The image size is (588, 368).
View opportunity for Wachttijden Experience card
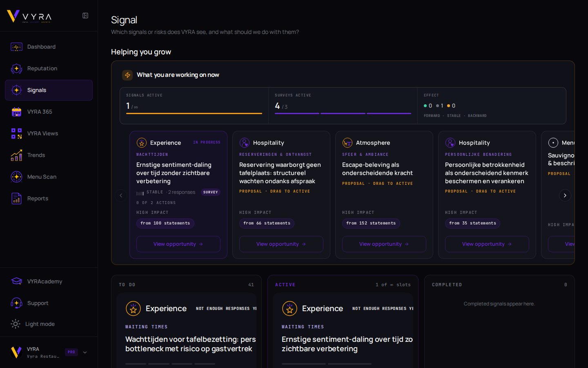tap(178, 244)
